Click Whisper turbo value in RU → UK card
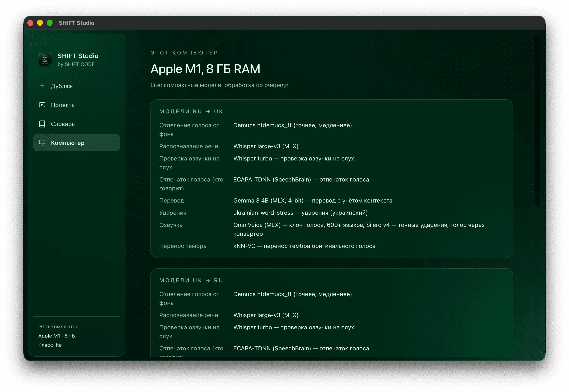Screen dimensions: 569x392 (x=294, y=159)
